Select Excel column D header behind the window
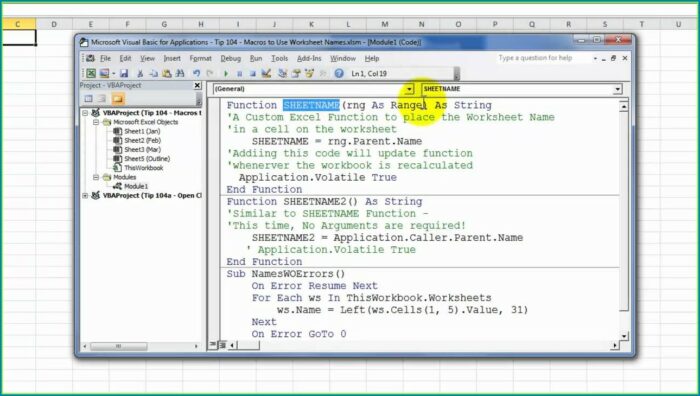The width and height of the screenshot is (700, 396). coord(54,24)
